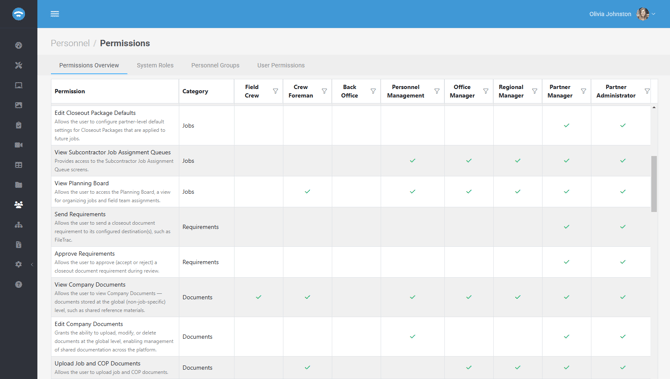Viewport: 670px width, 379px height.
Task: Select the Upload Job and COP Documents permission
Action: 97,363
